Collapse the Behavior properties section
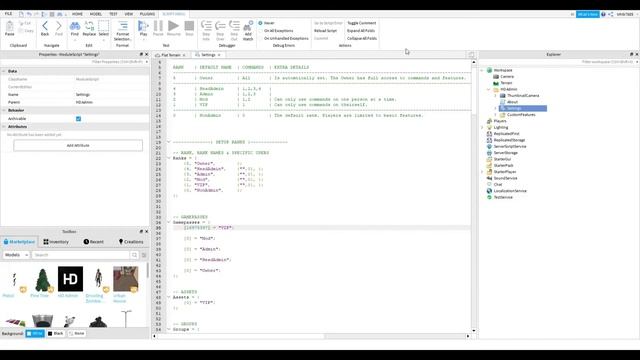 pyautogui.click(x=4, y=110)
